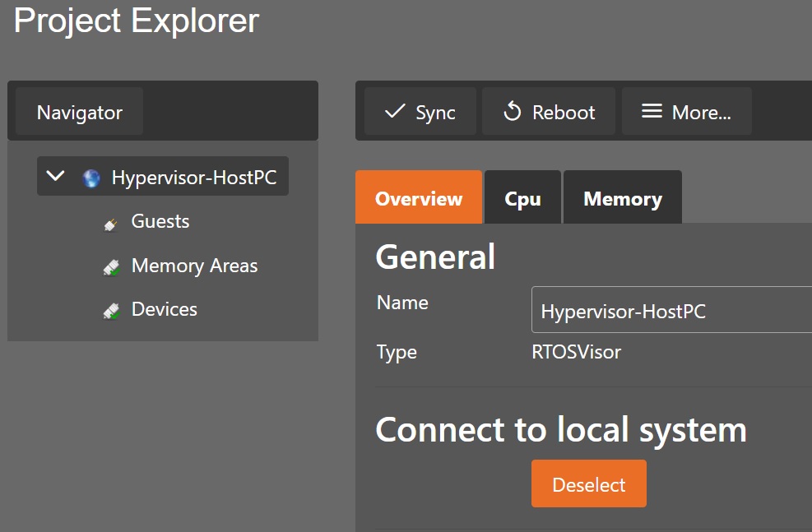Click the globe icon beside Hypervisor-HostPC
812x532 pixels.
point(90,176)
